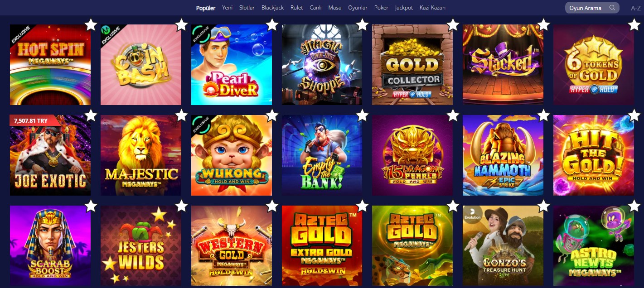Open the Gonzo's Treasure Hunt thumbnail
Screen dimensions: 644x288
tap(503, 246)
